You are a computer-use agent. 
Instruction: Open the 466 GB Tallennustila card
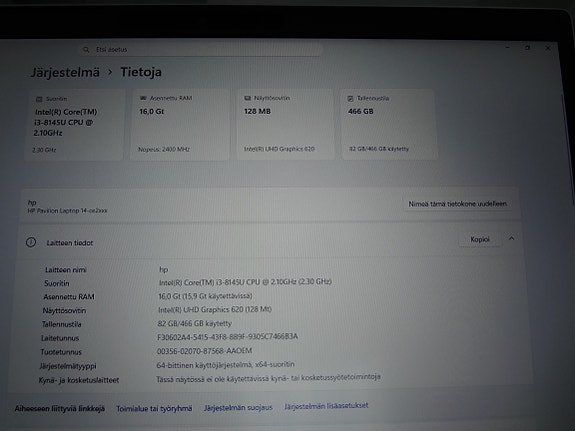pyautogui.click(x=389, y=124)
